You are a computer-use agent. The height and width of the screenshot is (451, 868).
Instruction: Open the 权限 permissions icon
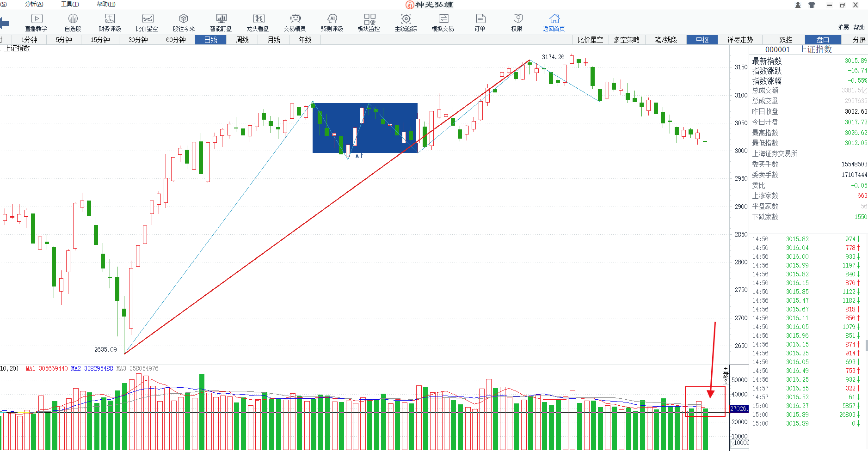pyautogui.click(x=517, y=22)
